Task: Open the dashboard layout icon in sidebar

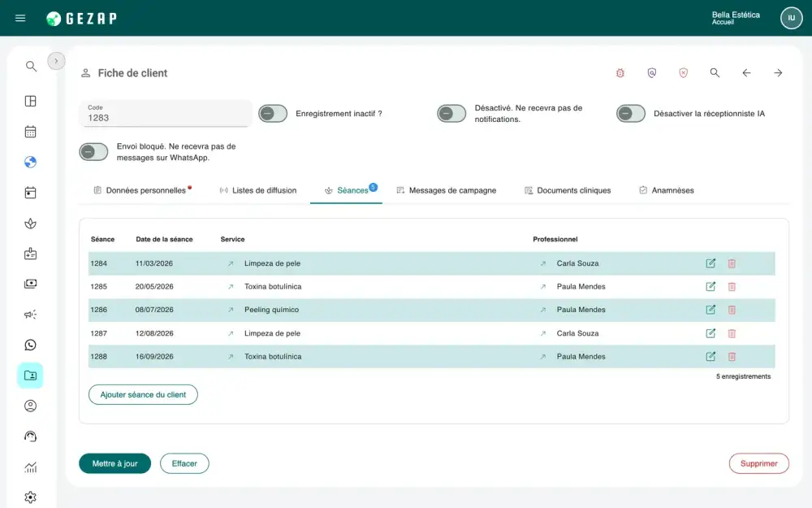Action: click(x=31, y=101)
